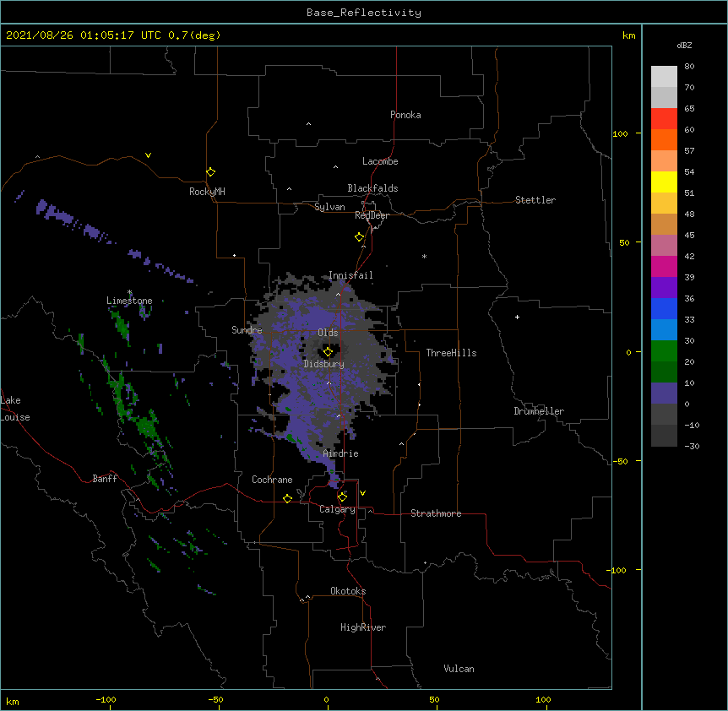Click the Base_Reflectivity title text
Viewport: 728px width, 711px height.
[364, 13]
